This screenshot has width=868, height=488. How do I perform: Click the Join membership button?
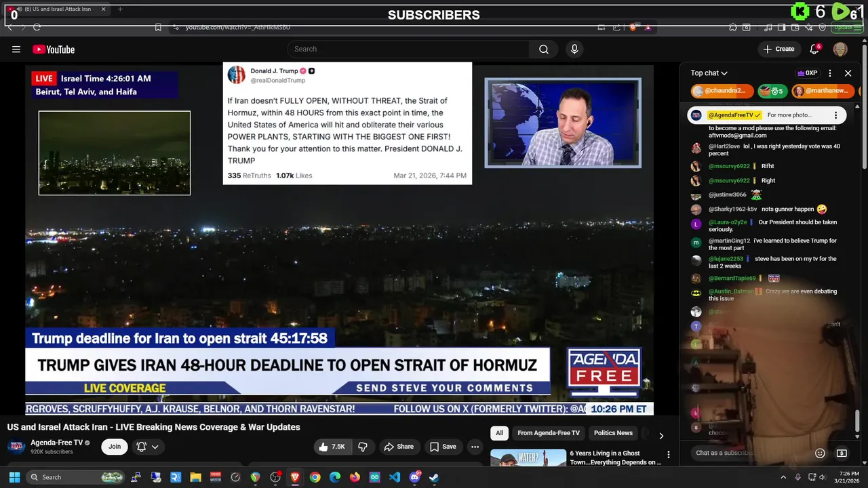tap(115, 447)
